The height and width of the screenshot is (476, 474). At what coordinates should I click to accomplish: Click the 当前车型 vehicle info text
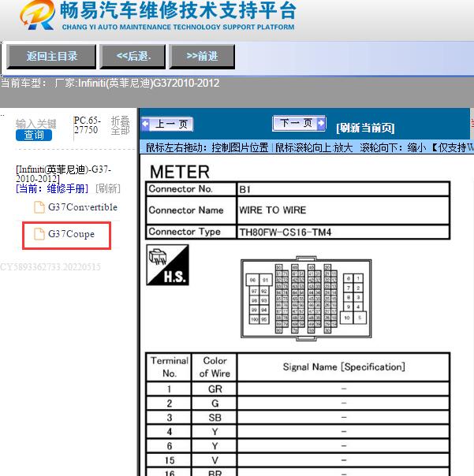[x=110, y=83]
